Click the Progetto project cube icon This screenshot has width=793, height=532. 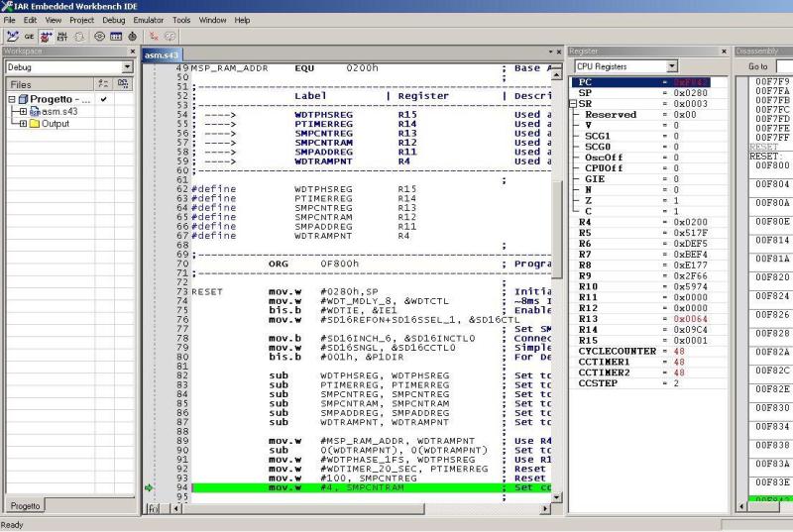click(x=23, y=99)
